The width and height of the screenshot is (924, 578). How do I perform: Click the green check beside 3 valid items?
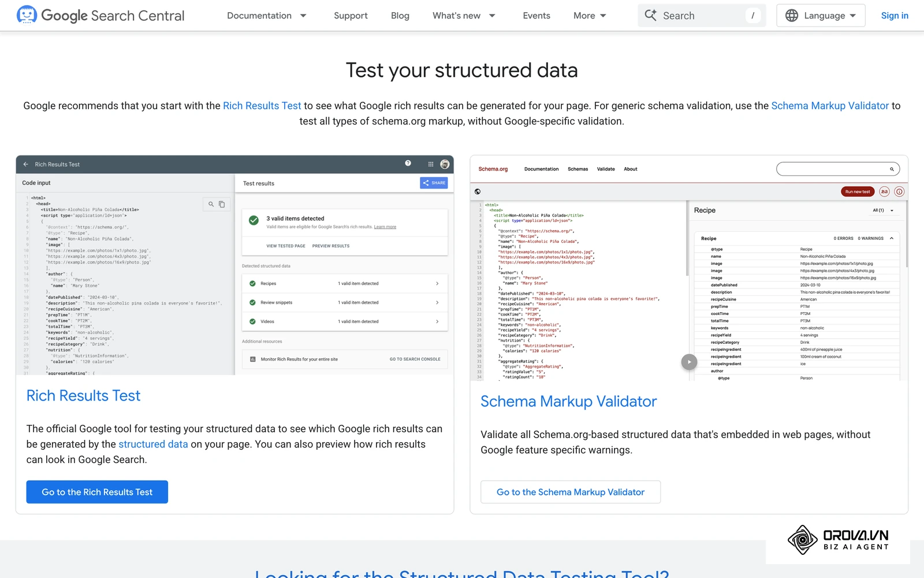(x=254, y=220)
